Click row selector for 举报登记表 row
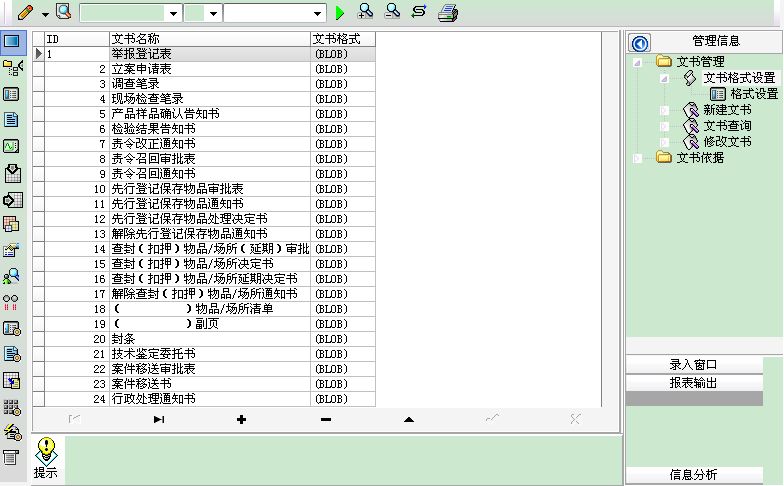The image size is (784, 486). click(x=39, y=54)
